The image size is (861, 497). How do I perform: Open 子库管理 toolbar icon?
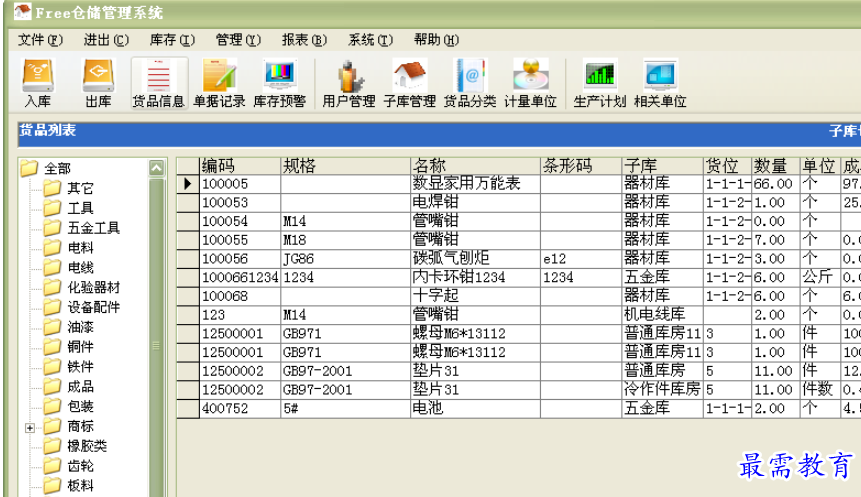coord(409,82)
